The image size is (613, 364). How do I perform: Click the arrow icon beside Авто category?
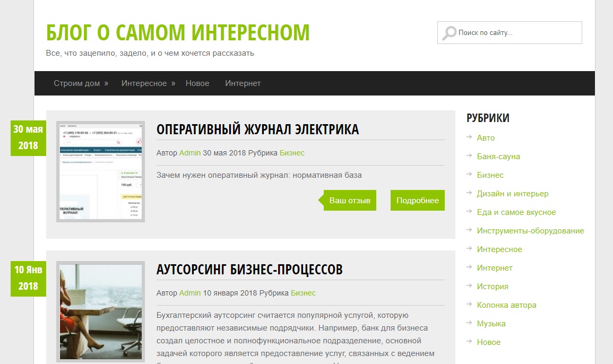tap(469, 137)
